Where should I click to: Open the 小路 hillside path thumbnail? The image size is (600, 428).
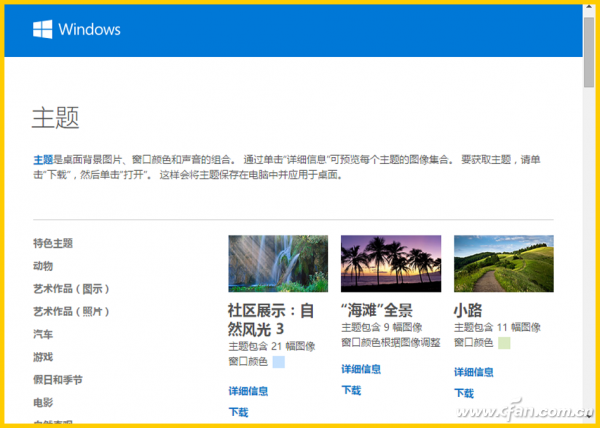(x=504, y=264)
